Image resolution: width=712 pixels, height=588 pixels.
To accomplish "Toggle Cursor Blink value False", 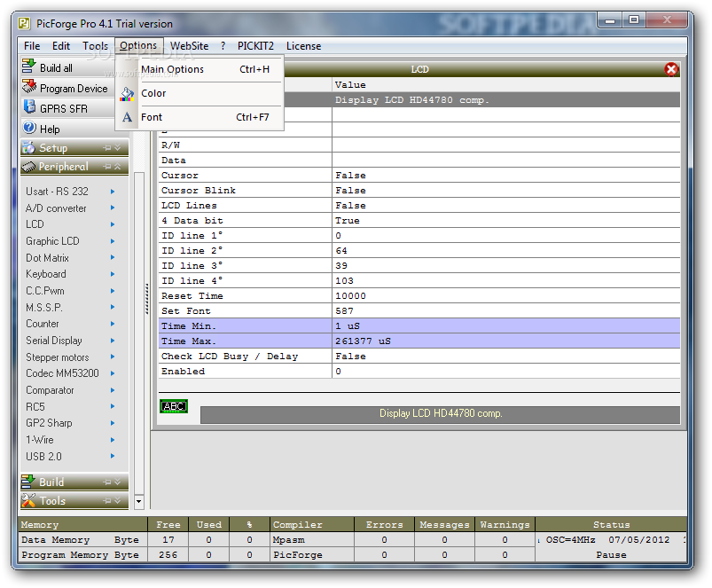I will tap(505, 191).
